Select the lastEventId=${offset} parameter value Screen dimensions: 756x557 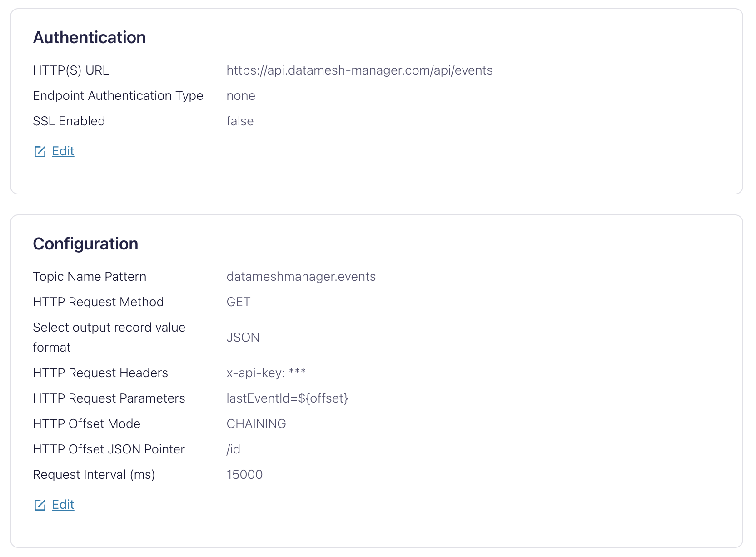287,398
